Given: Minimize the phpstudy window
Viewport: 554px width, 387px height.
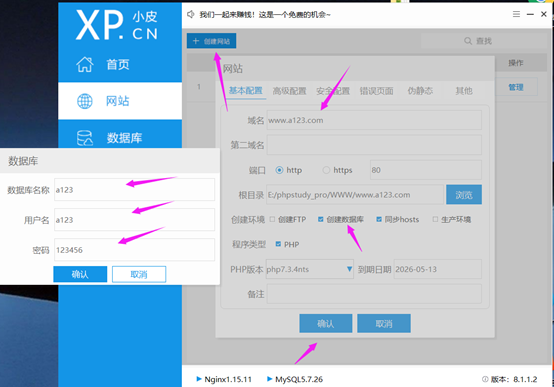Looking at the screenshot, I should [530, 14].
